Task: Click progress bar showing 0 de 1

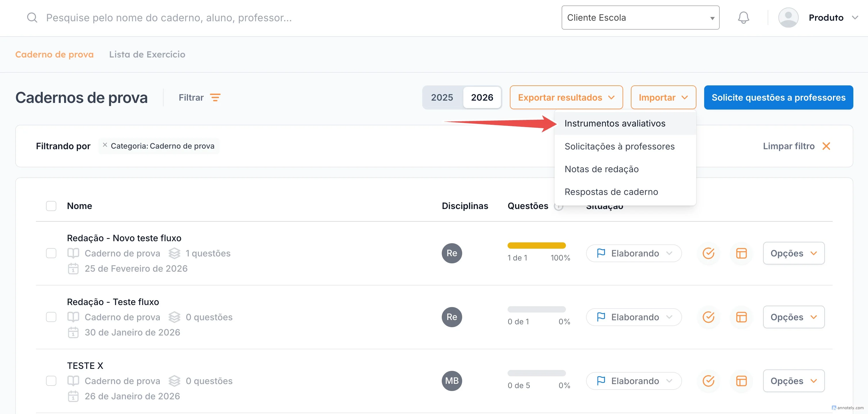Action: pyautogui.click(x=536, y=309)
